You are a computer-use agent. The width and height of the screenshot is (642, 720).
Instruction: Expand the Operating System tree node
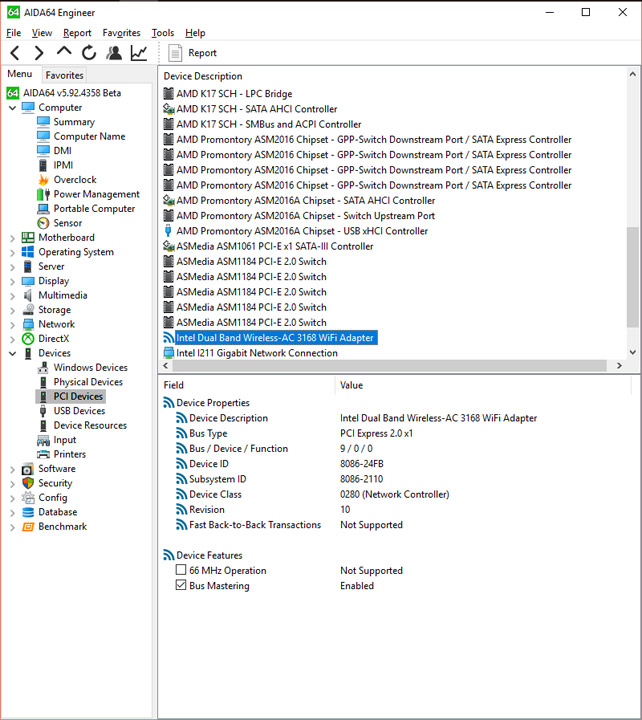(12, 253)
